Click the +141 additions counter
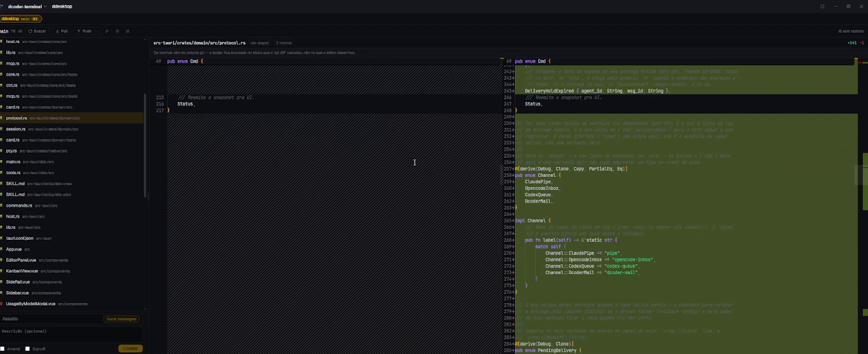 click(x=852, y=42)
